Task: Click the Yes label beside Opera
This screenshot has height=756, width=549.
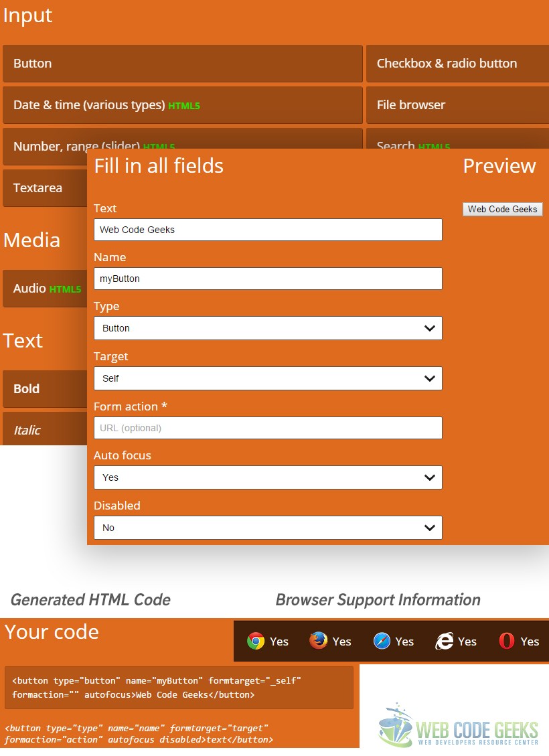Action: click(530, 641)
